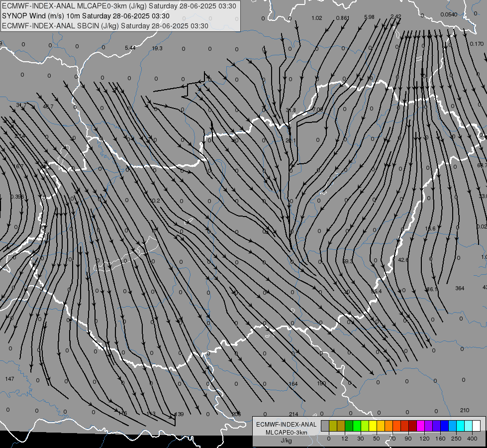Click the map value 190
487x448 pixels.
pyautogui.click(x=321, y=383)
